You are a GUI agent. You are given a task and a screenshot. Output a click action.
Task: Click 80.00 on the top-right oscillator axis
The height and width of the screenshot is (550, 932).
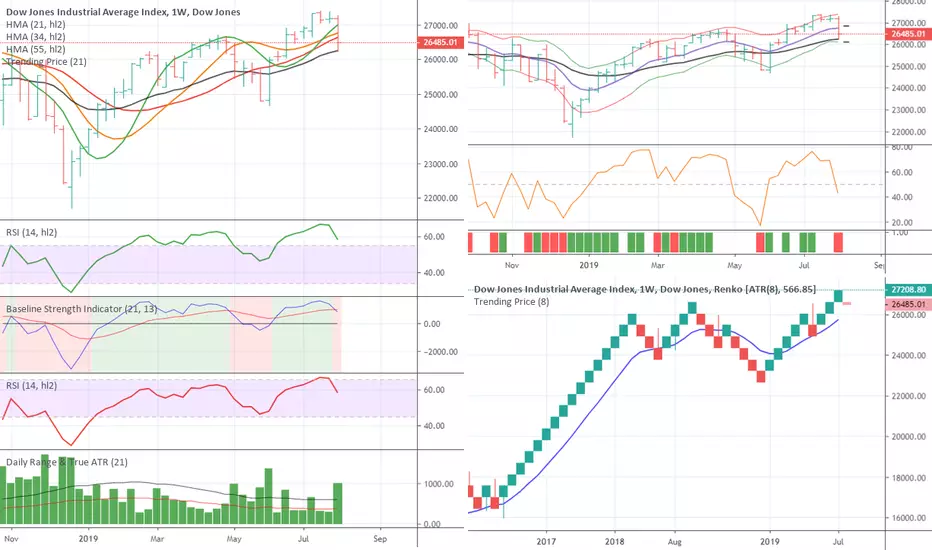(x=902, y=147)
